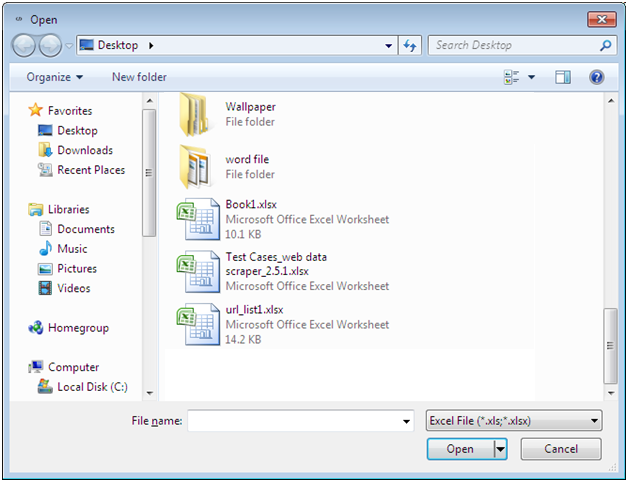
Task: Select Homegroup in the navigation pane
Action: (x=78, y=328)
